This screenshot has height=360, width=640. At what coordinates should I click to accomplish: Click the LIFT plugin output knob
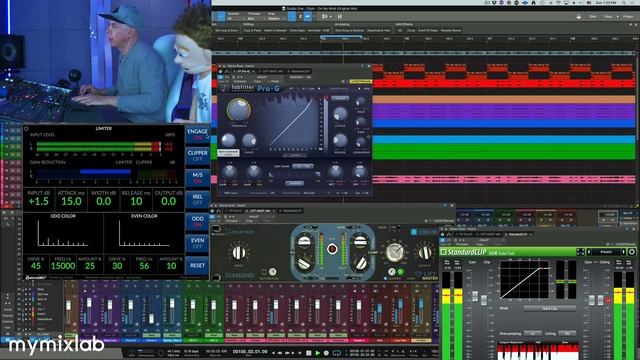tap(425, 253)
